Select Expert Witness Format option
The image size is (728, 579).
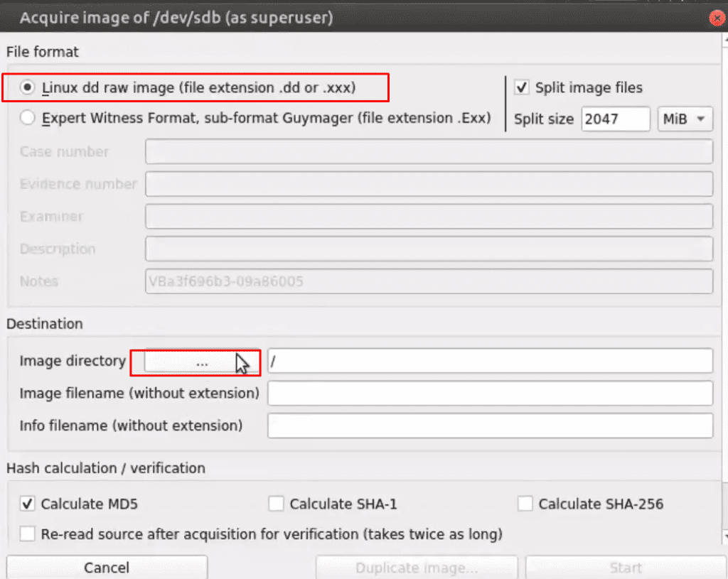[x=28, y=118]
